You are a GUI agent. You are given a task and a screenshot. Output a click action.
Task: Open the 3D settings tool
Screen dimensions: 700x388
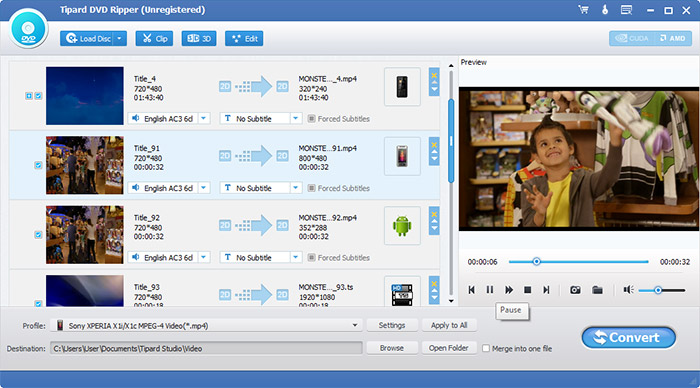pos(199,39)
